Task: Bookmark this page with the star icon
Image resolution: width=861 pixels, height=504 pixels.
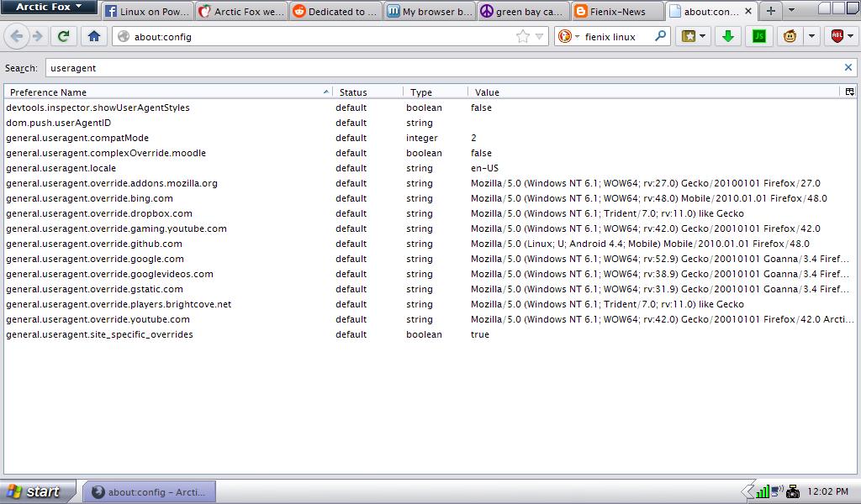Action: click(x=523, y=37)
